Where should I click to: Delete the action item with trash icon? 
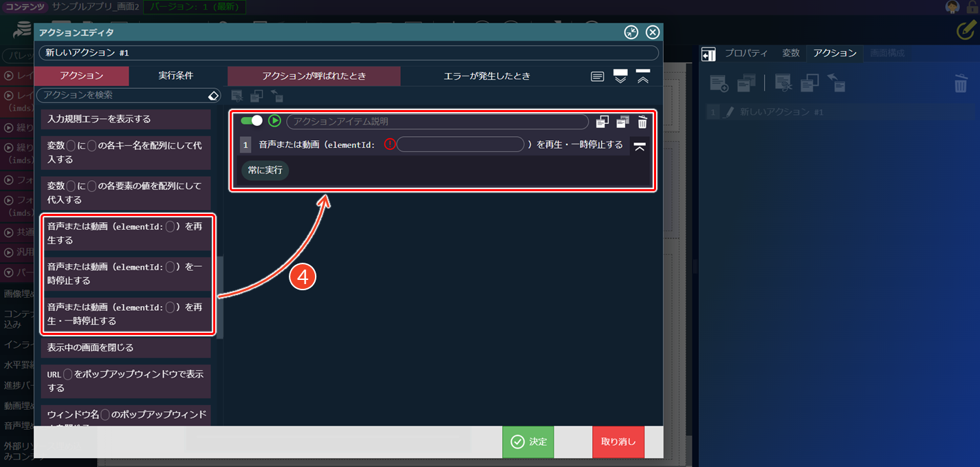point(642,122)
